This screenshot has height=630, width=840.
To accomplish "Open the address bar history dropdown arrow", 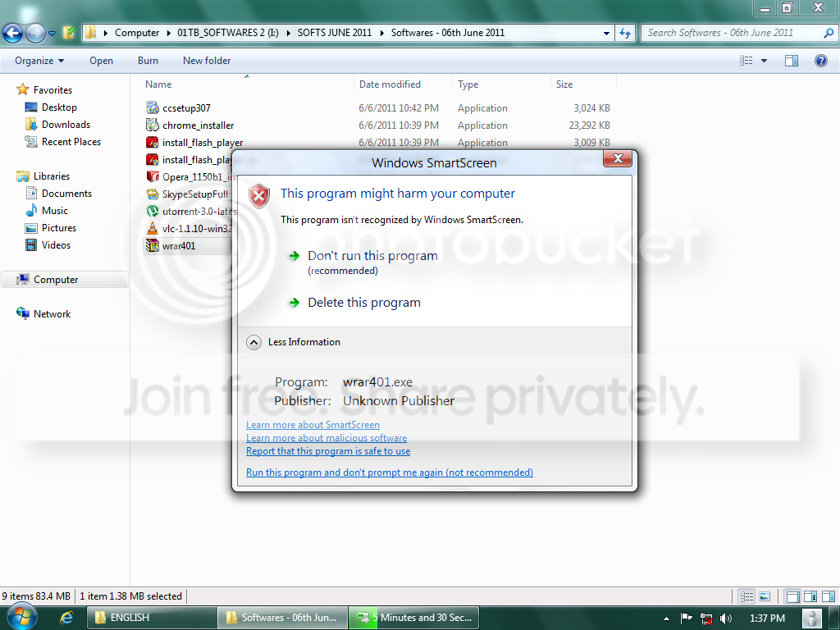I will [606, 33].
